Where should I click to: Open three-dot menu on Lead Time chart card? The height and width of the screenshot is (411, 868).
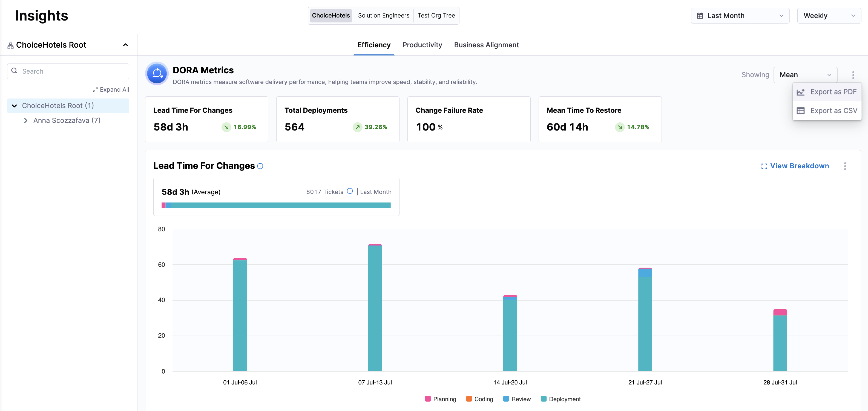[x=845, y=166]
